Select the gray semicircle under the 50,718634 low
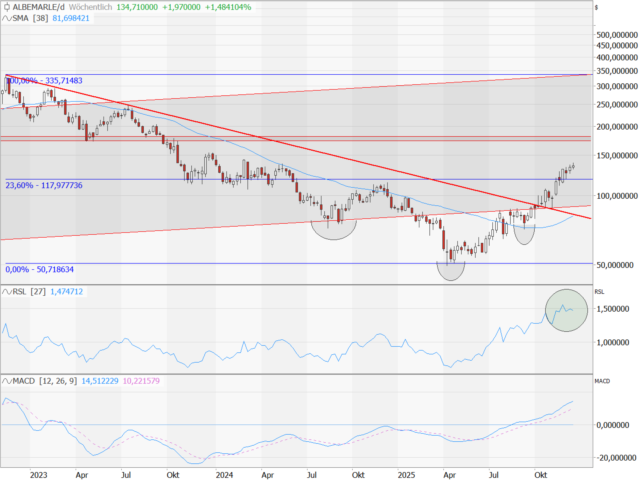This screenshot has width=640, height=480. click(451, 272)
